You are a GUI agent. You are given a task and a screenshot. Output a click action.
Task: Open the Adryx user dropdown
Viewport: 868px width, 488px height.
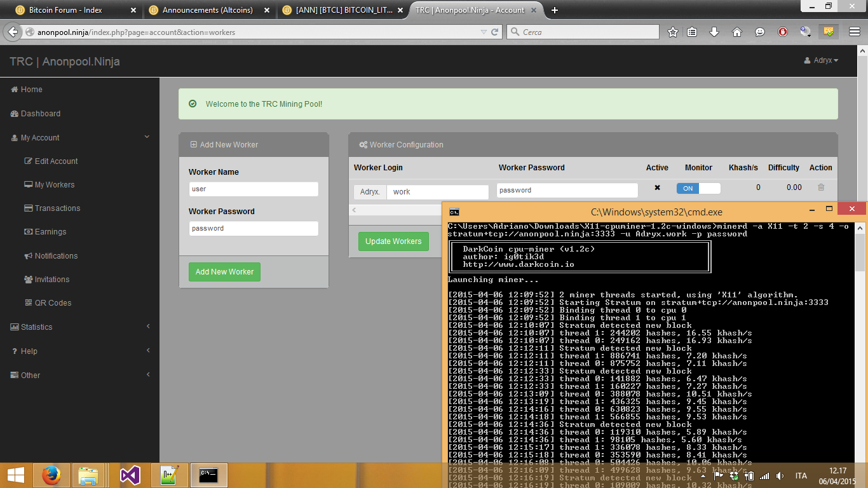tap(821, 60)
